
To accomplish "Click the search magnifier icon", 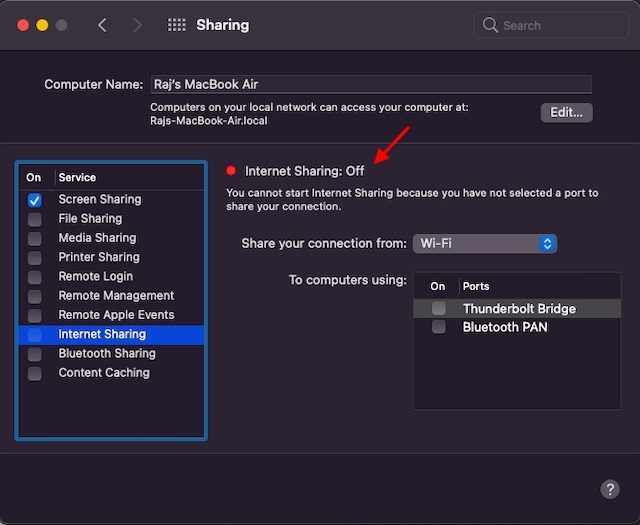I will click(490, 25).
